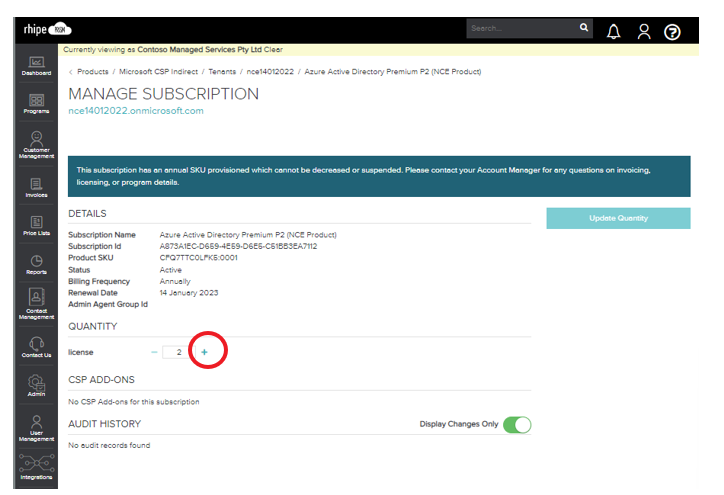Click the notifications bell icon
The width and height of the screenshot is (724, 495).
tap(613, 31)
